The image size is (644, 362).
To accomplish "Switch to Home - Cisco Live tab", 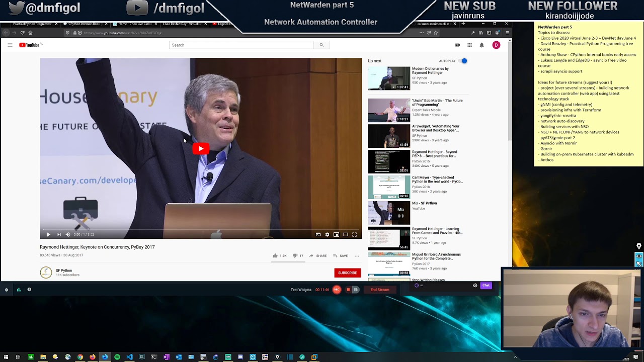I will (134, 24).
